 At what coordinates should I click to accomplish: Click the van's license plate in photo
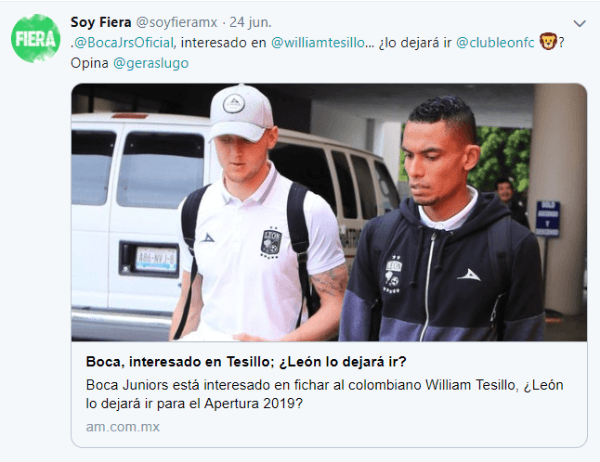(157, 259)
